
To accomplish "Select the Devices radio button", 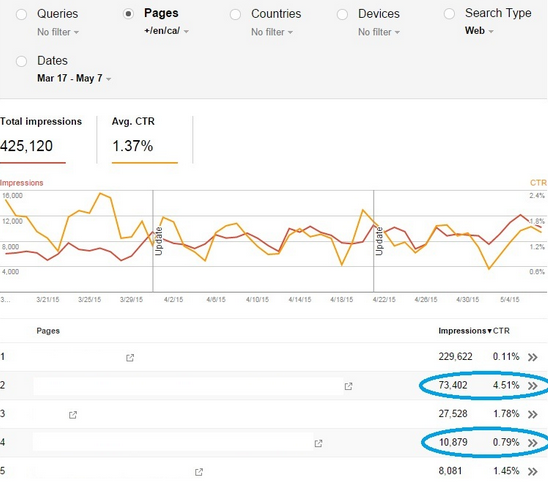I will tap(342, 15).
